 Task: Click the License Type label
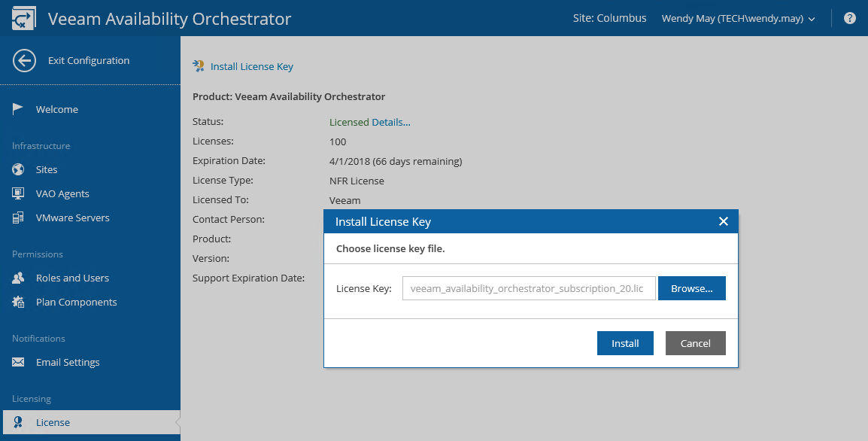click(x=223, y=181)
